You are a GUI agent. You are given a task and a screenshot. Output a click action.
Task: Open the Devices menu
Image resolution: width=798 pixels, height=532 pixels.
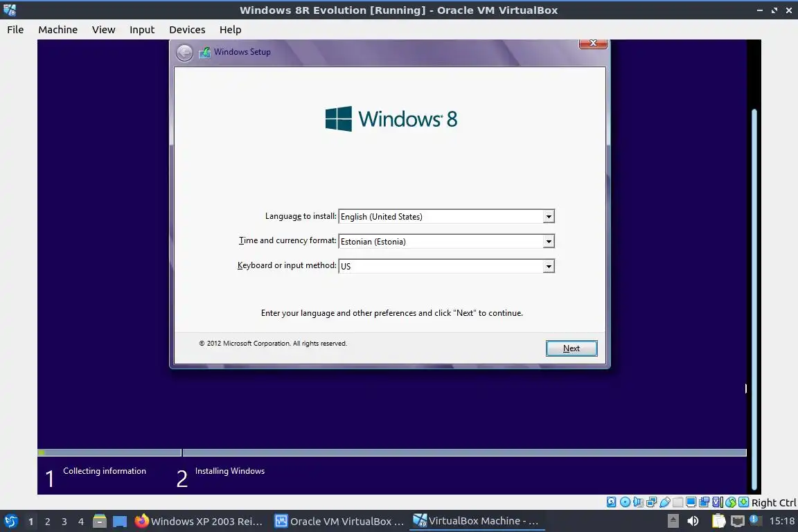point(187,30)
